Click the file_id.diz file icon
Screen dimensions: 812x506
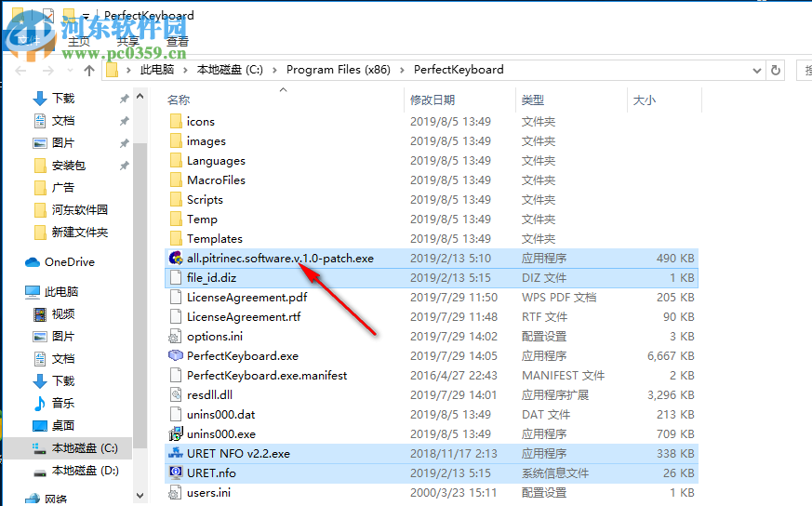coord(176,277)
